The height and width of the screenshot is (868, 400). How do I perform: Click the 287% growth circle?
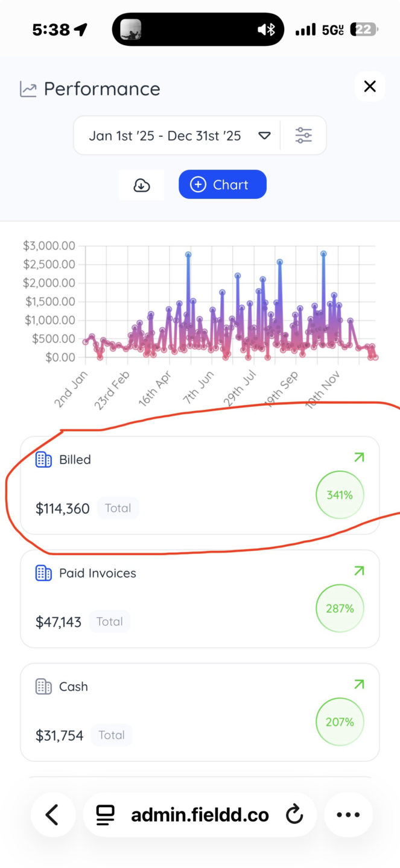pos(340,609)
